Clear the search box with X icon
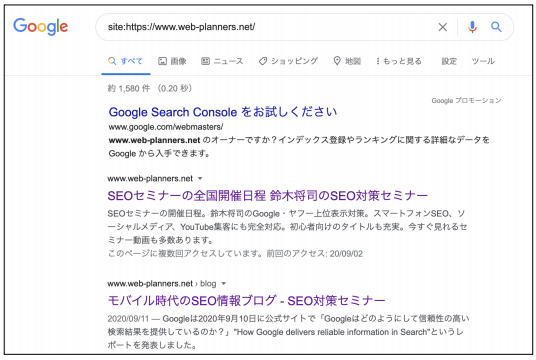Screen dimensions: 536x360 (443, 27)
